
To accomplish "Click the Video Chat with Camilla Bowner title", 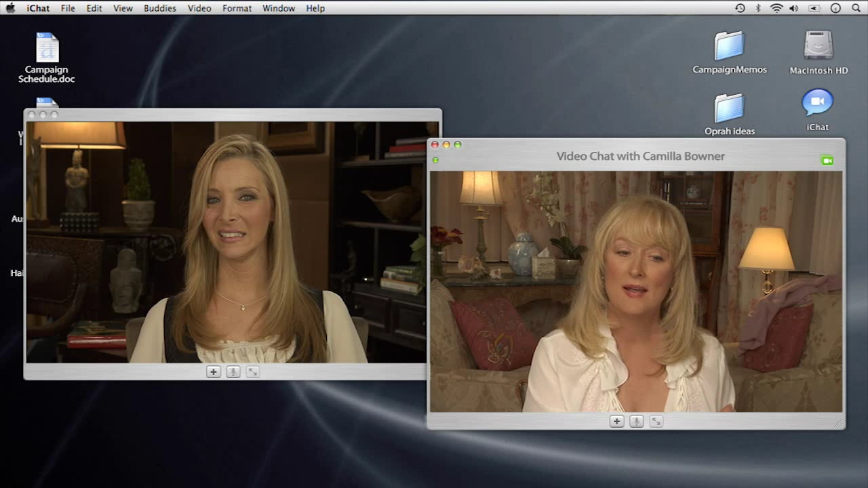I will coord(641,156).
